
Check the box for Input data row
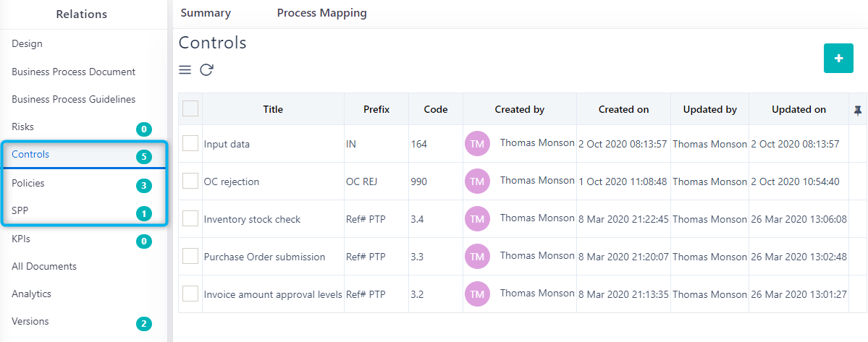pos(190,144)
